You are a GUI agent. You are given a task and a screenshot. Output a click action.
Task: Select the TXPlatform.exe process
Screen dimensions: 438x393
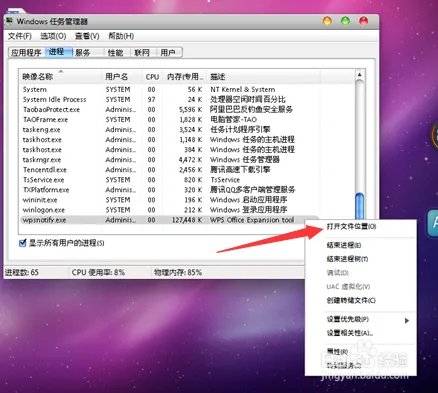click(170, 190)
